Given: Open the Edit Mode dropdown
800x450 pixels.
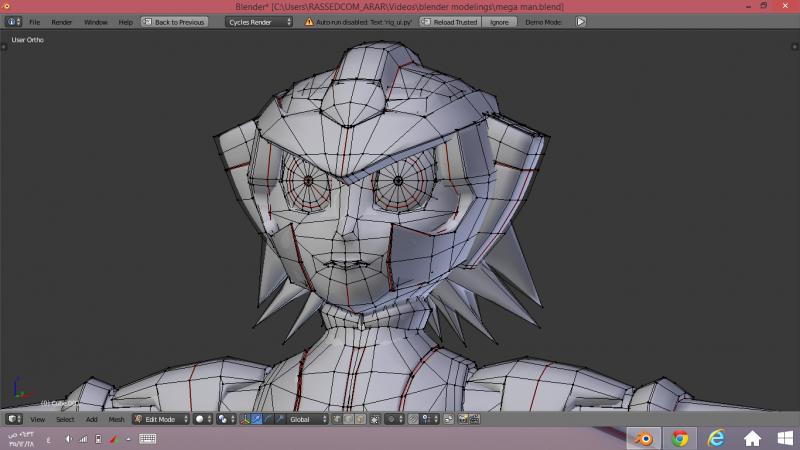Looking at the screenshot, I should point(160,419).
